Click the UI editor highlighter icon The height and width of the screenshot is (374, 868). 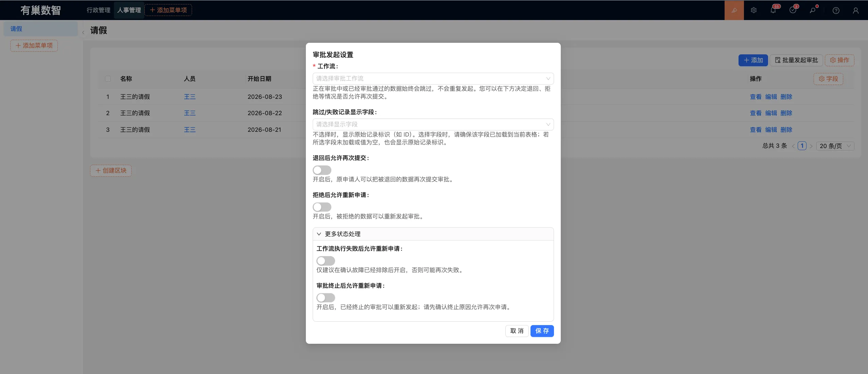pos(734,10)
